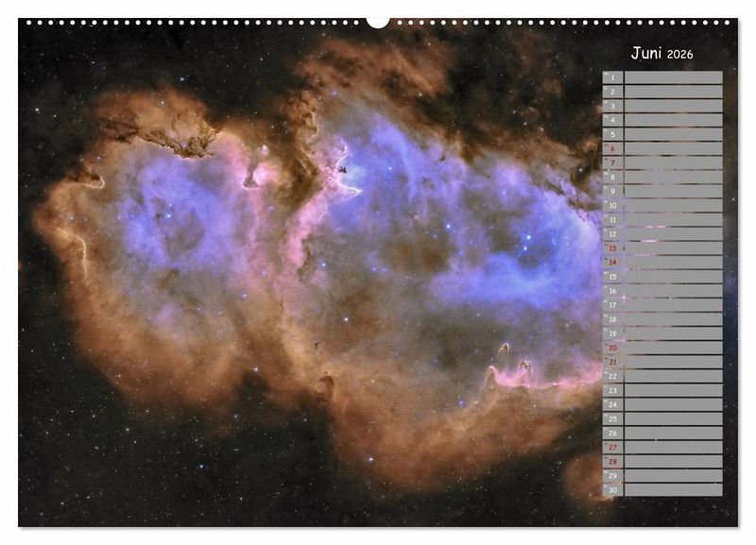Select day number 18 in the list
The height and width of the screenshot is (545, 756).
tap(612, 319)
